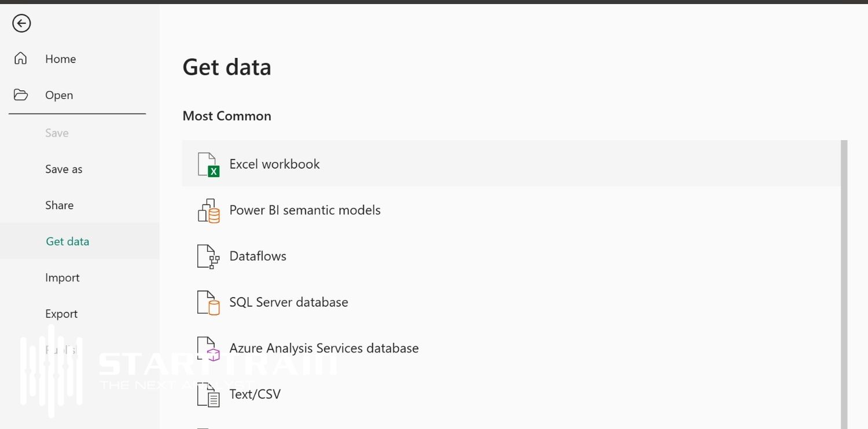This screenshot has height=429, width=868.
Task: Click the Azure Analysis Services database icon
Action: pos(208,347)
